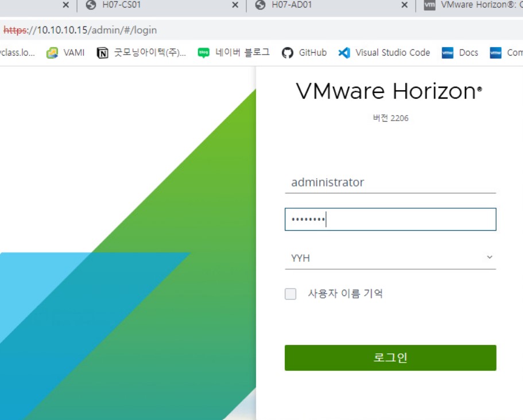Screen dimensions: 523x420
Task: Open the class.lo... bookmark
Action: tap(17, 53)
